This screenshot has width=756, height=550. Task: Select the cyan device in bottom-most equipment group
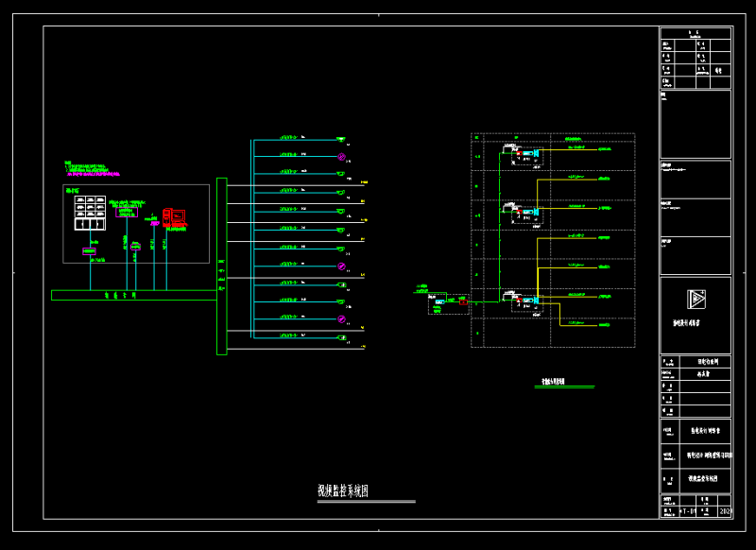point(537,301)
